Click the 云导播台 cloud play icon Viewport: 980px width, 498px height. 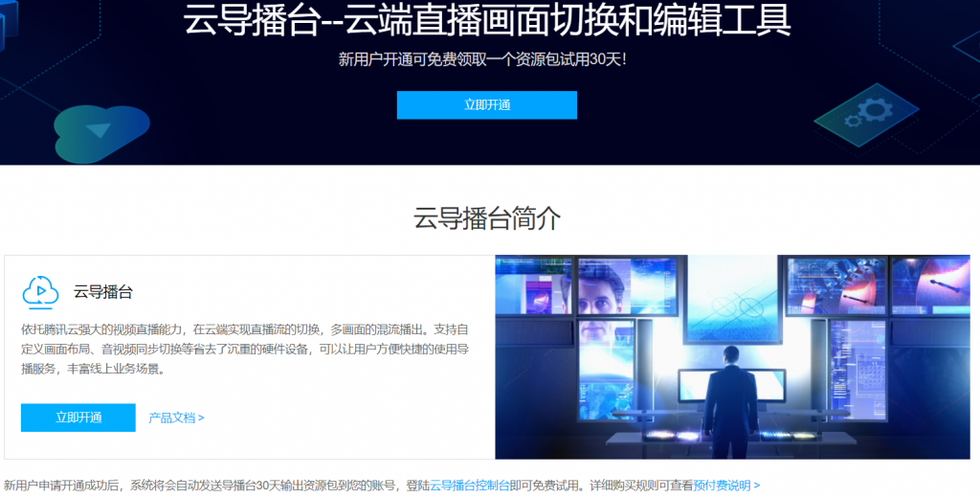tap(40, 292)
